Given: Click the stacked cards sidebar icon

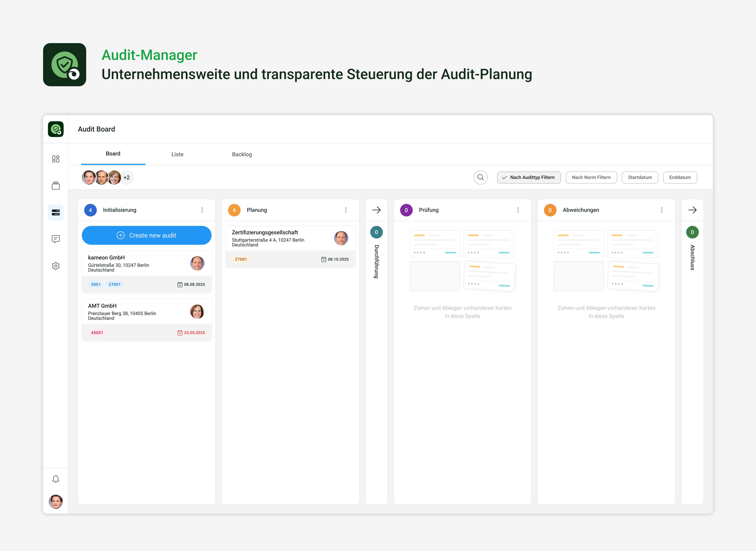Looking at the screenshot, I should click(56, 186).
